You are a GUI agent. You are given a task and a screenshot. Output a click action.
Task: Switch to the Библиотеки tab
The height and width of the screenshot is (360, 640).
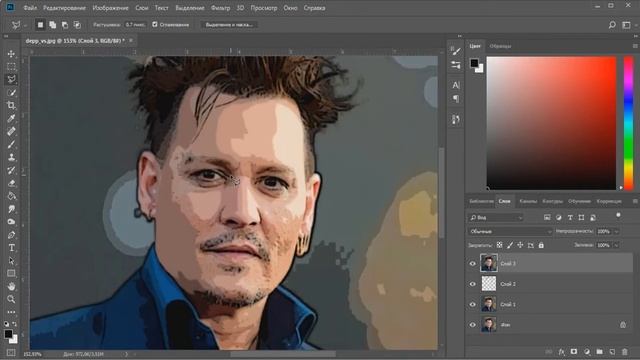tap(481, 201)
